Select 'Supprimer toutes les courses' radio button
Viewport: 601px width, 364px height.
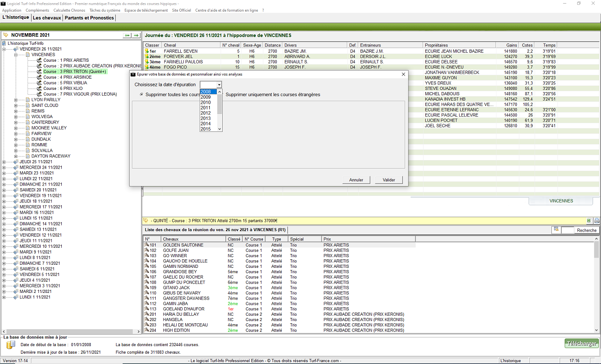tap(142, 95)
